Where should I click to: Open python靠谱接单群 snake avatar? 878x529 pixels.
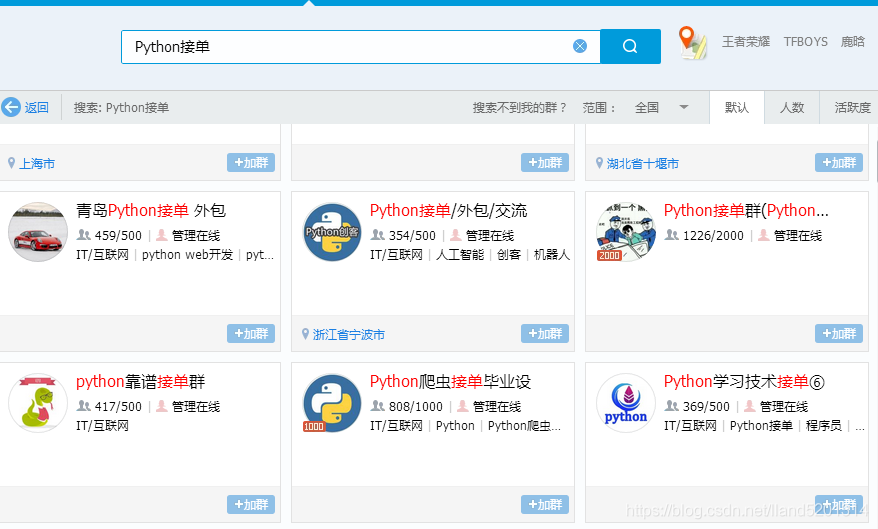pyautogui.click(x=38, y=403)
